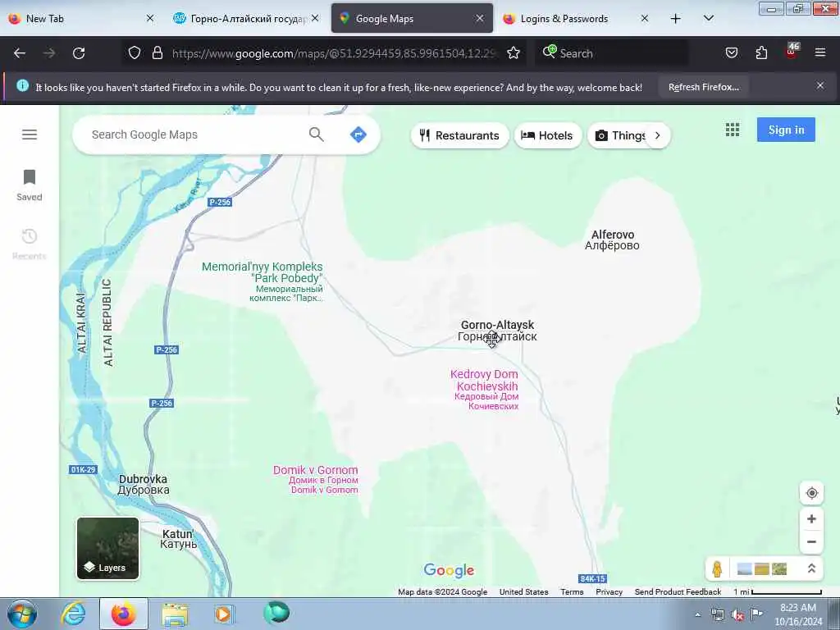Save page to Pocket
The width and height of the screenshot is (840, 630).
tap(731, 53)
